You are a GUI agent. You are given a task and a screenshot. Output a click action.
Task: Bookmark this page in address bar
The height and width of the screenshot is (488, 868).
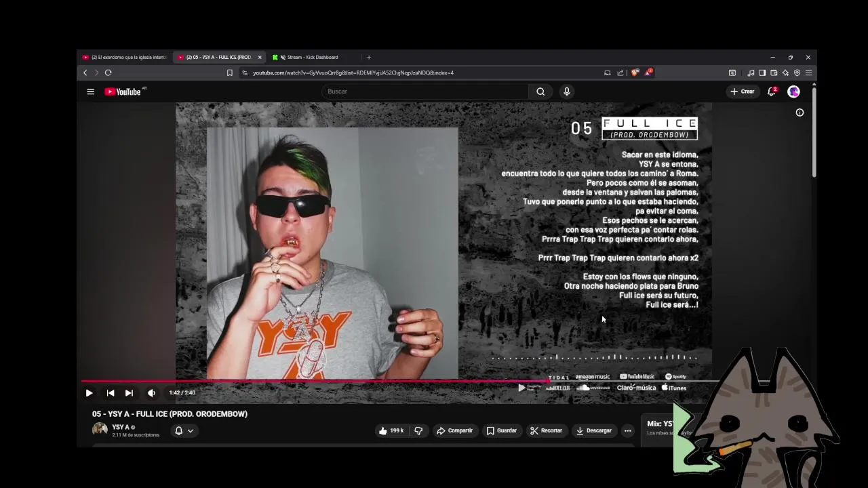point(230,73)
